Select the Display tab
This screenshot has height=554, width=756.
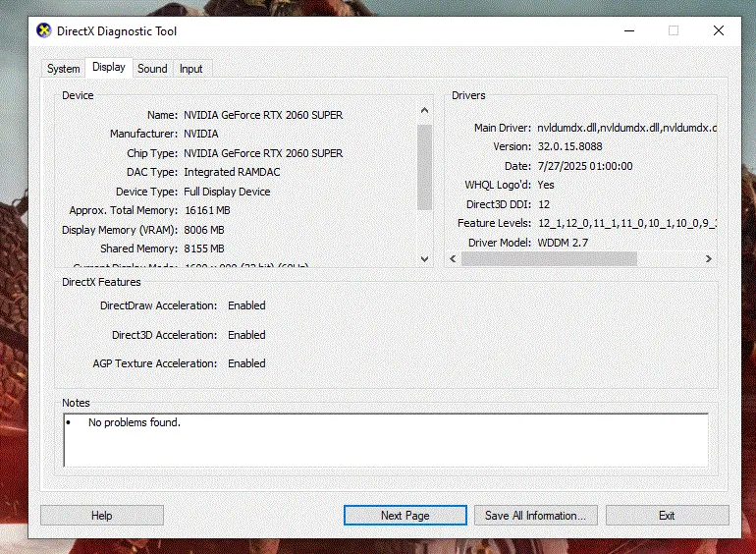pos(108,67)
